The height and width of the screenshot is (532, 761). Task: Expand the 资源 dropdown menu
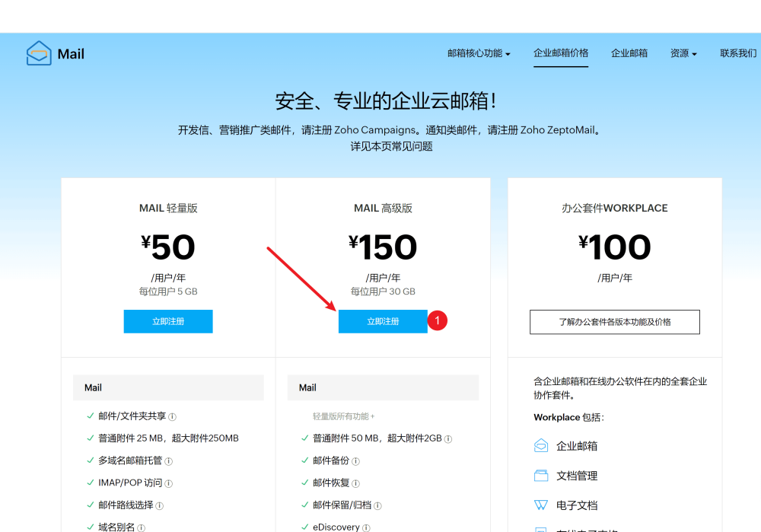pyautogui.click(x=683, y=53)
